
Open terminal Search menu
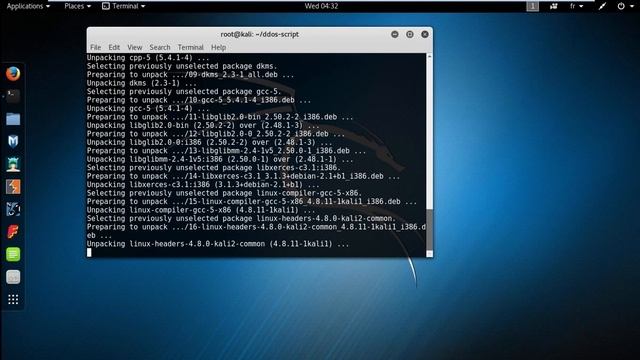pos(160,47)
